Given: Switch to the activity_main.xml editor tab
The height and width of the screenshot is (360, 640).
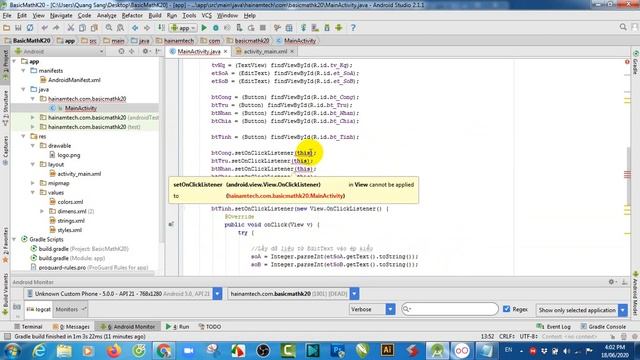Looking at the screenshot, I should [x=265, y=51].
